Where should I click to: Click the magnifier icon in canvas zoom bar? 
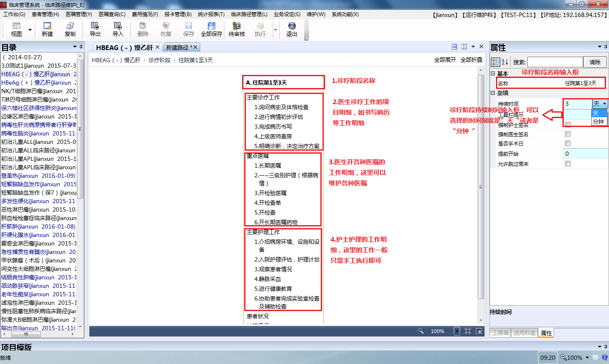pyautogui.click(x=421, y=331)
